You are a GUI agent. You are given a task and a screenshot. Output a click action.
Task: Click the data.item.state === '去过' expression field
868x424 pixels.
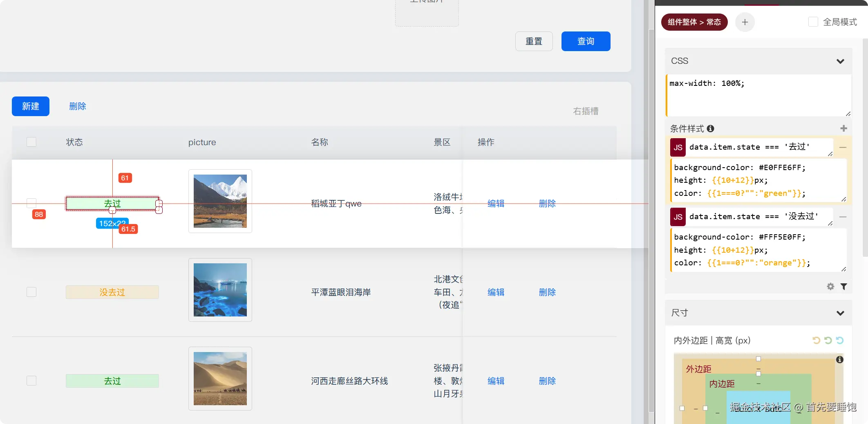pos(759,147)
